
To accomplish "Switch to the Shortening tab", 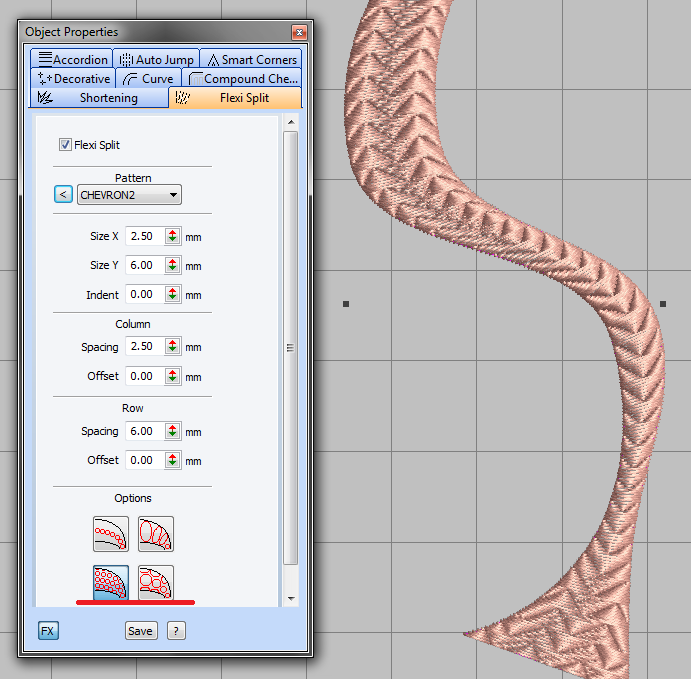I will coord(99,98).
